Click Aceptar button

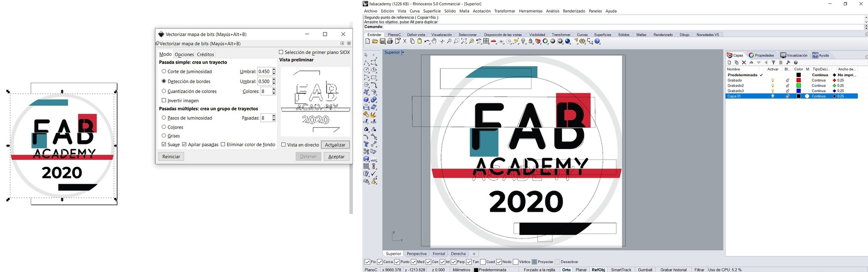point(337,156)
